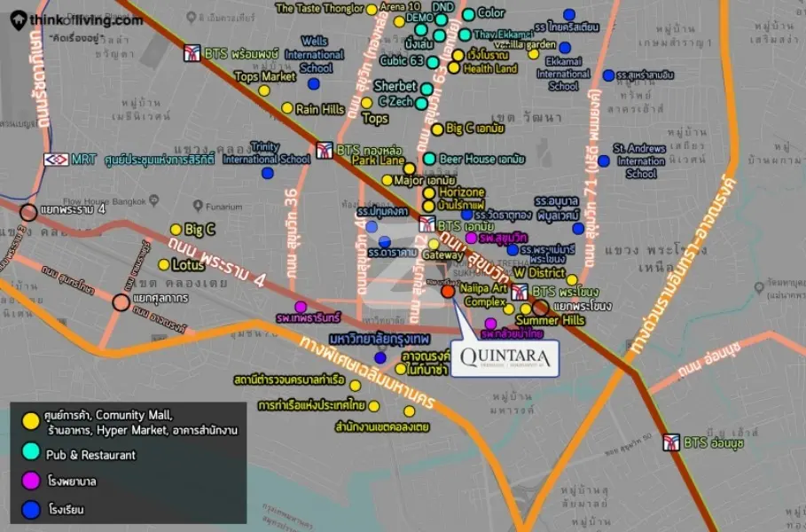This screenshot has height=532, width=806.
Task: Click the BTS พร้อมพงษ์ station icon
Action: click(192, 53)
